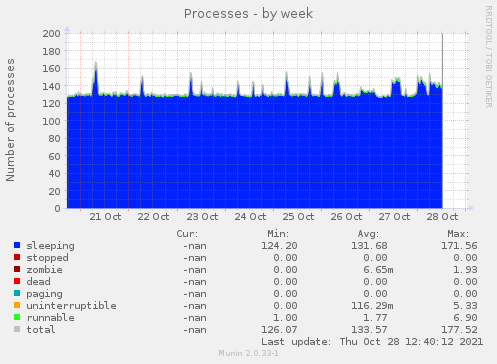Click the 'Number of processes' axis label
The height and width of the screenshot is (364, 497).
10,120
